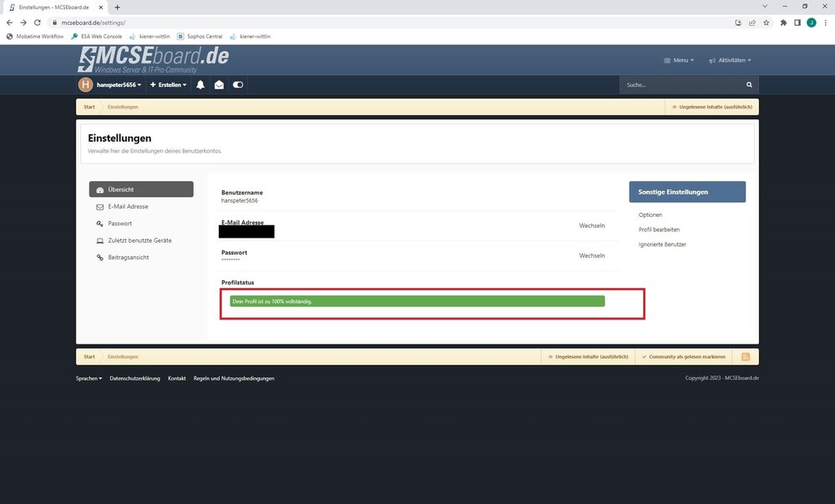Click Wechseln next to E-Mail Adresse
Viewport: 835px width, 504px height.
[x=592, y=226]
